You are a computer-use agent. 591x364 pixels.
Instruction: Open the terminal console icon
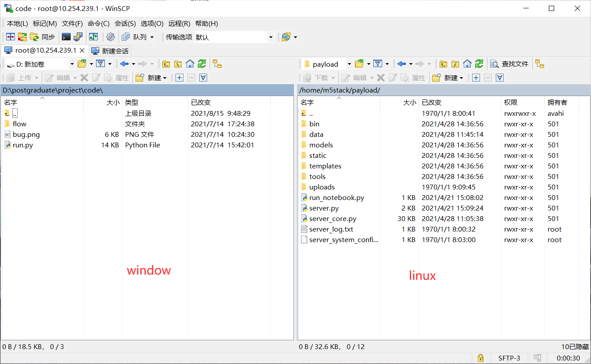tap(66, 37)
